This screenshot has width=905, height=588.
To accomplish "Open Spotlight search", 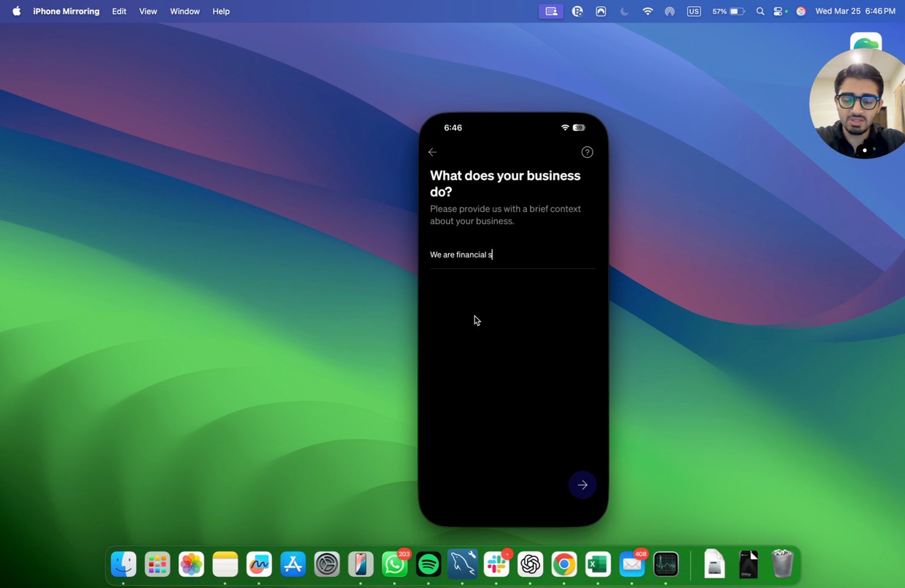I will [760, 11].
